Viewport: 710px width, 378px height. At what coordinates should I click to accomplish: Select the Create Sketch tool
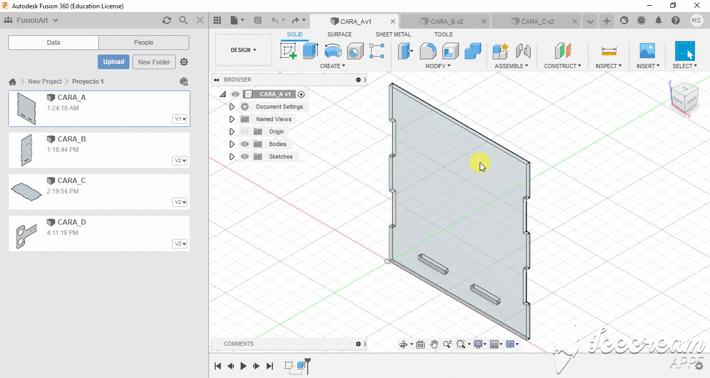(x=288, y=51)
